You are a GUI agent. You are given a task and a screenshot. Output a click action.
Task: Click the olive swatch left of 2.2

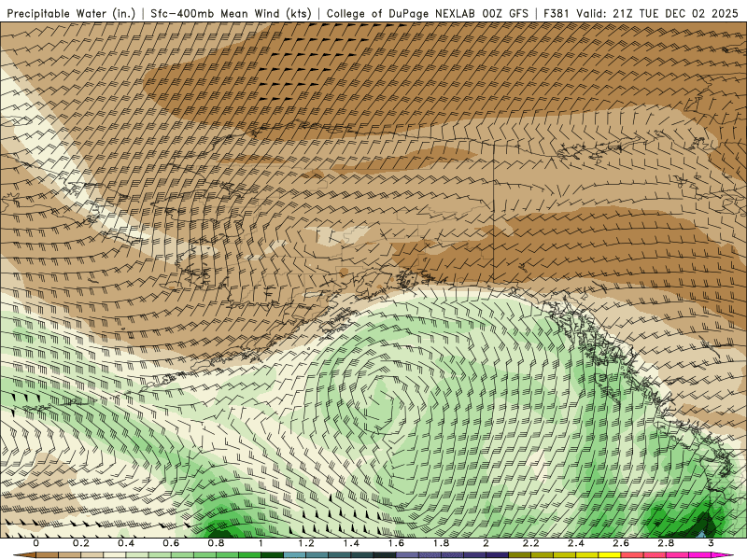coord(520,555)
